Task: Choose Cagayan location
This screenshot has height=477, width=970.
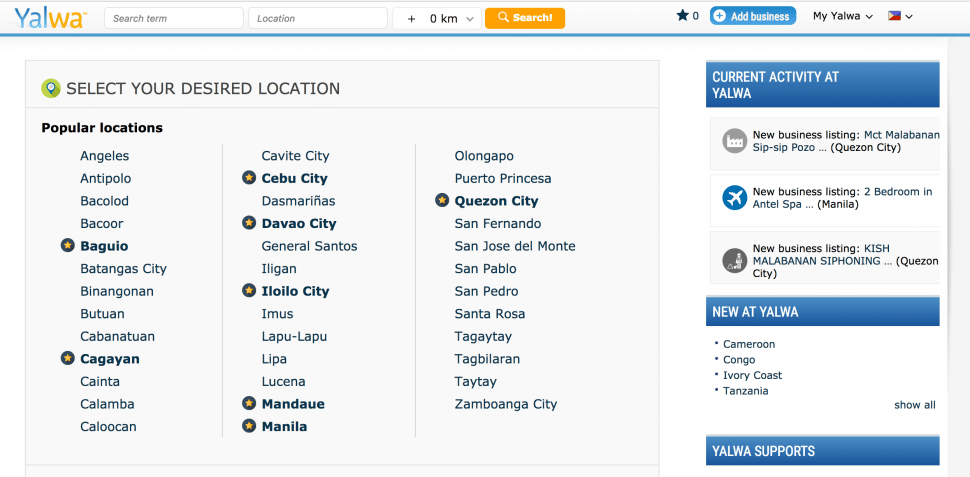Action: [109, 359]
